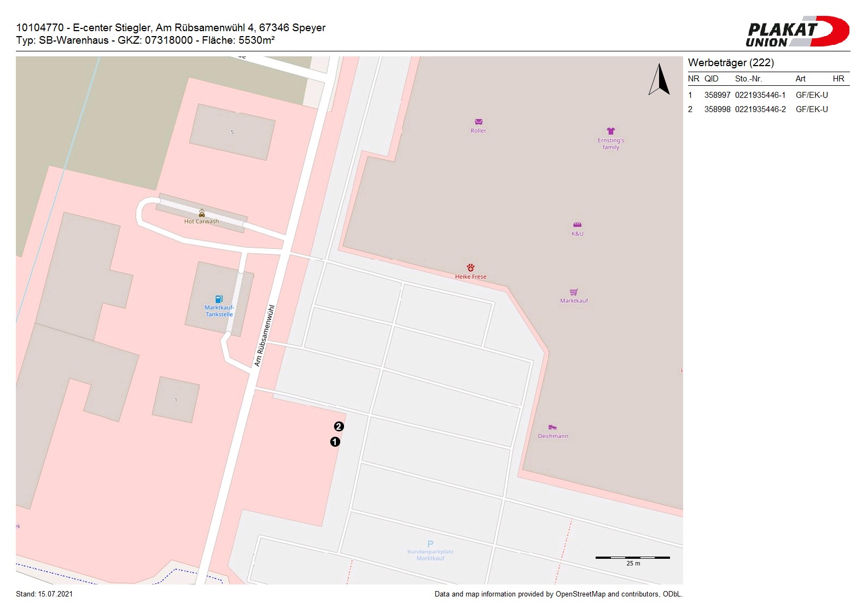This screenshot has height=614, width=868.
Task: Click the Deichmann shoe store icon
Action: click(x=552, y=427)
